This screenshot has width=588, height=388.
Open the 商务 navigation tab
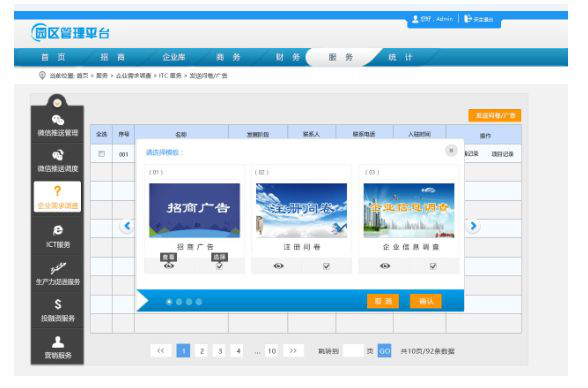pos(228,57)
